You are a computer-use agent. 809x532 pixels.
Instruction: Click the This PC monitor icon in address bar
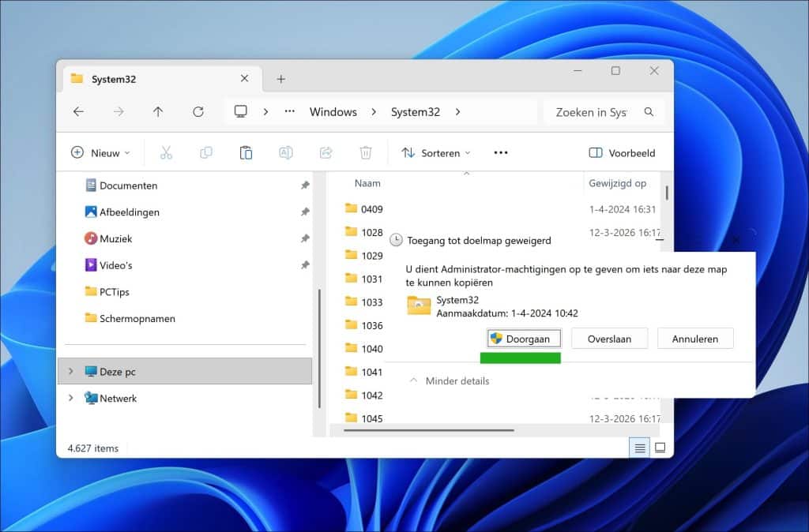click(x=240, y=111)
